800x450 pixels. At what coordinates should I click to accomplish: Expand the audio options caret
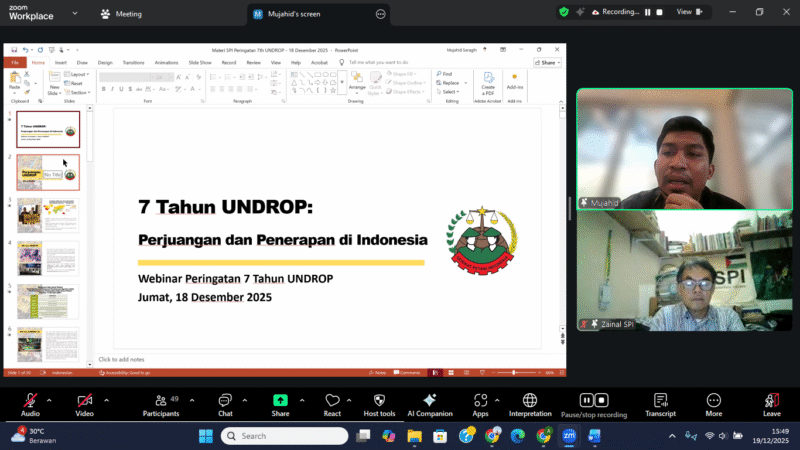49,399
